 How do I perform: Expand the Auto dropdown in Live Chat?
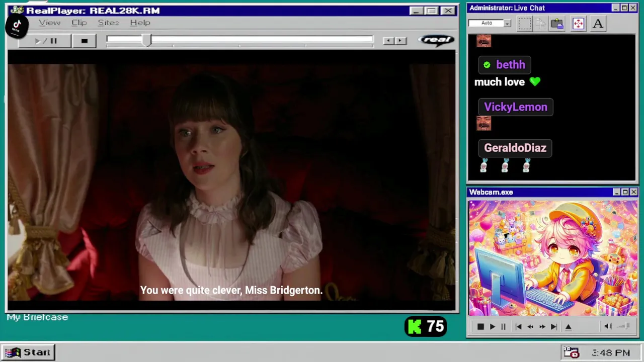[x=507, y=23]
